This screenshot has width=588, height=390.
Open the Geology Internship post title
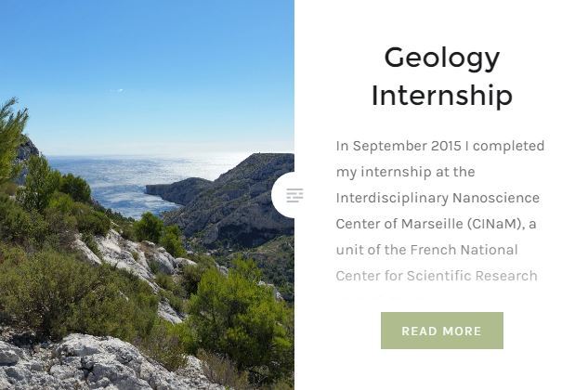[442, 76]
